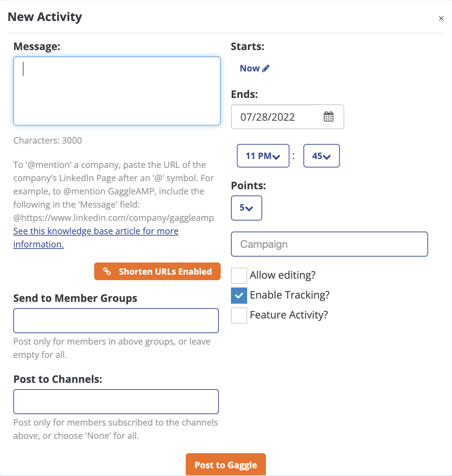Click the Send to Member Groups field

(x=116, y=321)
